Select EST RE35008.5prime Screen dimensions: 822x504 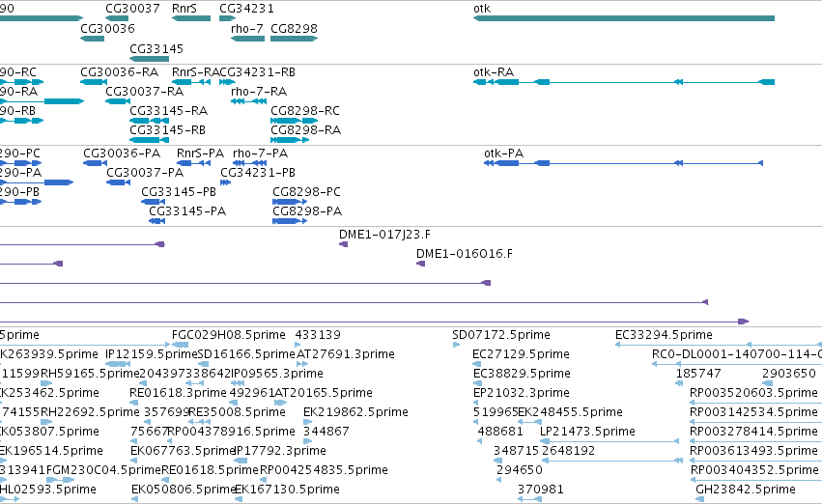tap(237, 412)
